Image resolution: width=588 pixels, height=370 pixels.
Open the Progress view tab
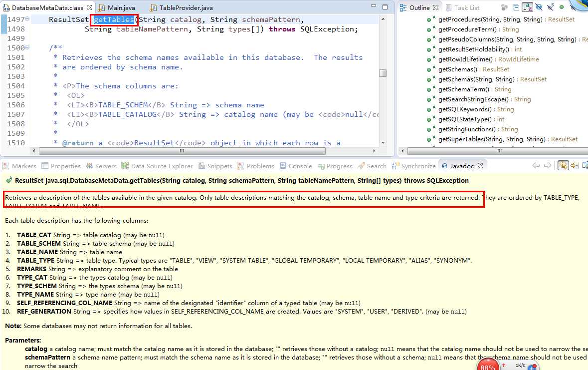tap(335, 166)
